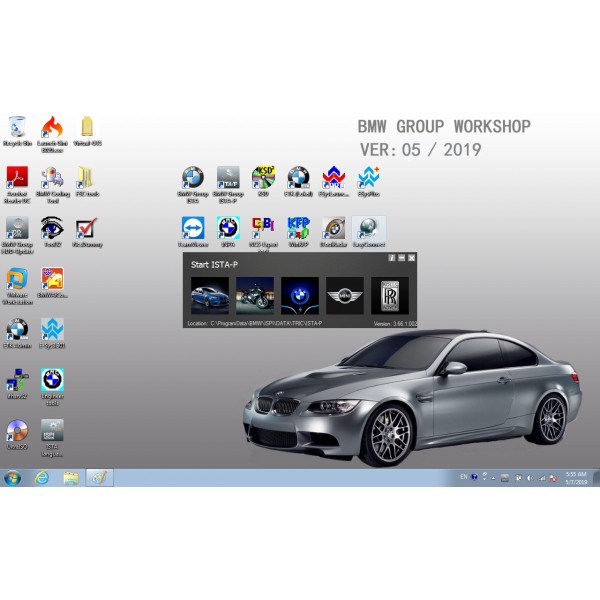
Task: Open the network signal tray icon
Action: [542, 478]
